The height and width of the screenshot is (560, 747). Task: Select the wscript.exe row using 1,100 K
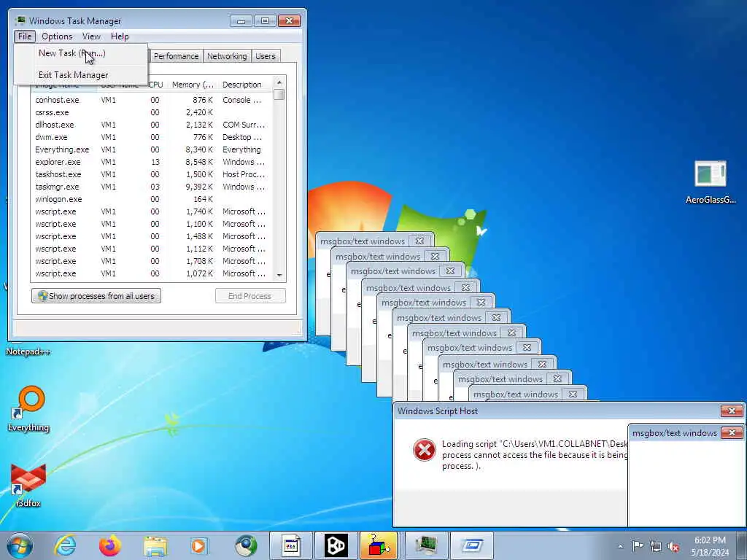(x=152, y=224)
